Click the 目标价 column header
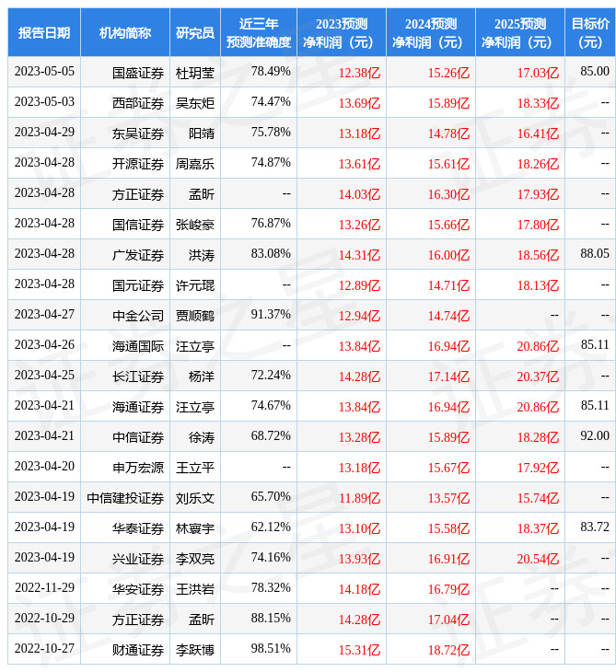This screenshot has width=616, height=672. [590, 32]
